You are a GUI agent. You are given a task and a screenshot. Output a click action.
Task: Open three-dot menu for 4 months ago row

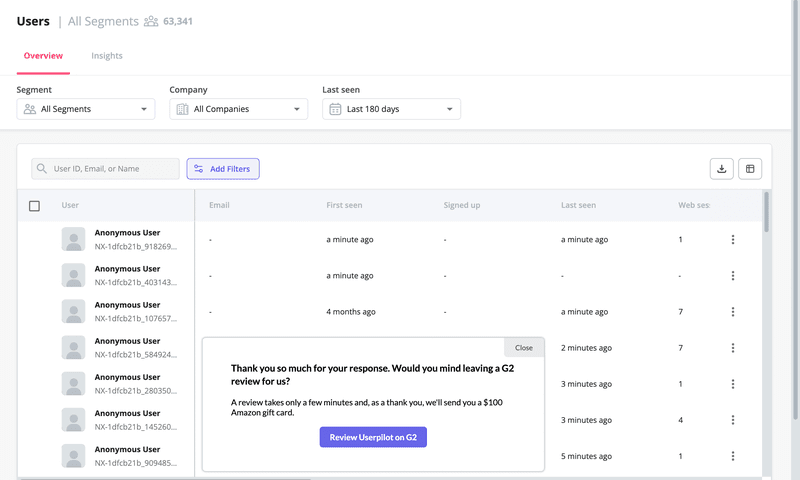(x=733, y=312)
